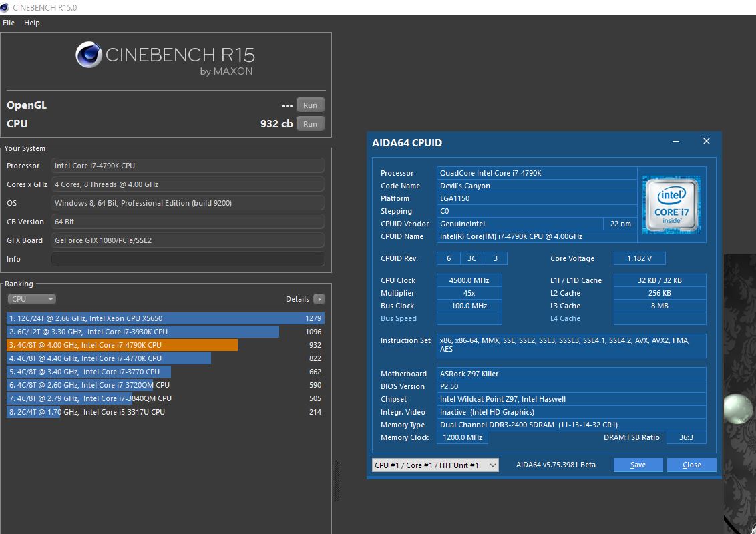Select the Intel Core i7-3720QM ranking row
756x534 pixels.
[x=166, y=385]
